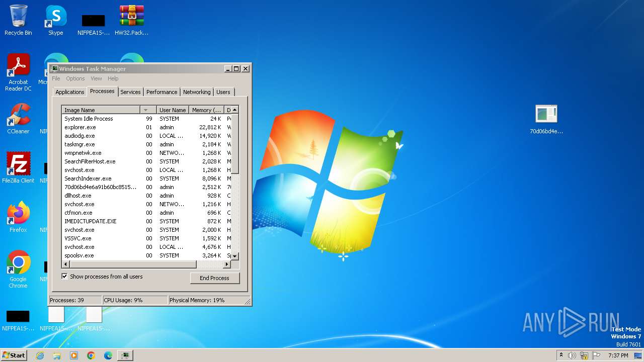Select the dllhost.exe process row
Image resolution: width=644 pixels, height=362 pixels.
pyautogui.click(x=146, y=196)
